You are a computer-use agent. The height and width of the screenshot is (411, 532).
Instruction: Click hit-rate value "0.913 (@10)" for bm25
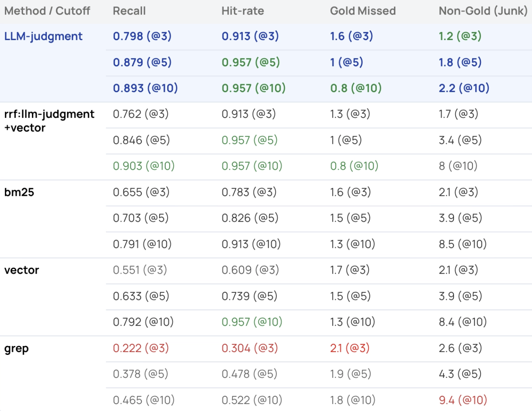point(251,244)
